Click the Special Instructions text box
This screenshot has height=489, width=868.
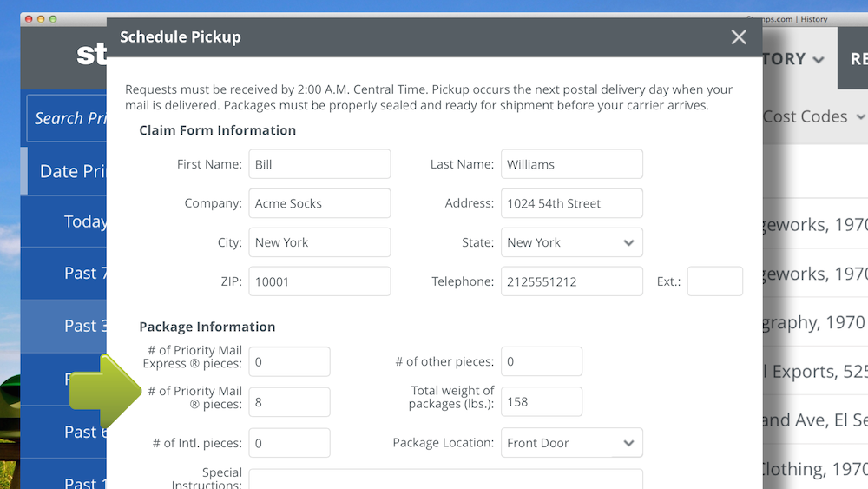tap(445, 479)
